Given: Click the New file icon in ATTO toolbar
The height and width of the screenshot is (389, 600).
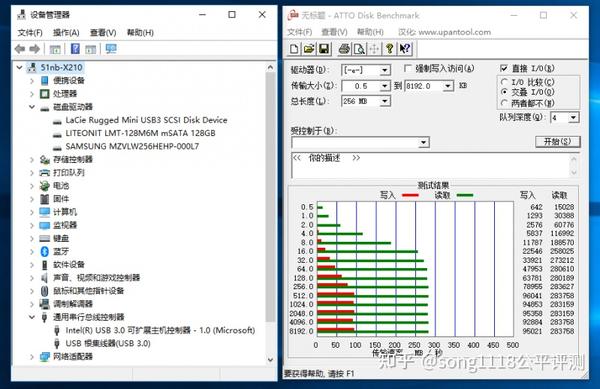Looking at the screenshot, I should coord(294,49).
